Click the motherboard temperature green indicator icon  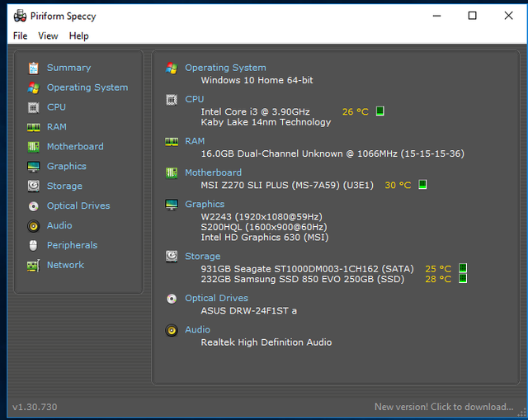click(422, 184)
